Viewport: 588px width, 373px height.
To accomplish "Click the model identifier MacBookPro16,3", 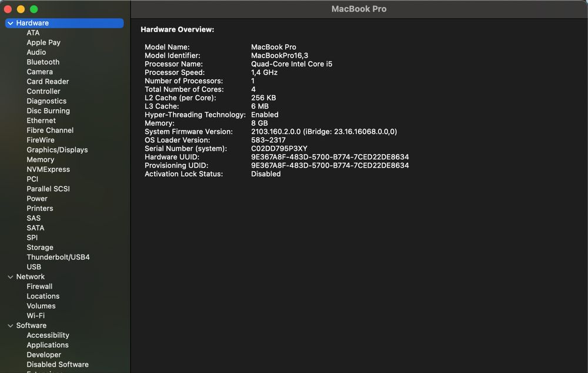I will tap(280, 55).
